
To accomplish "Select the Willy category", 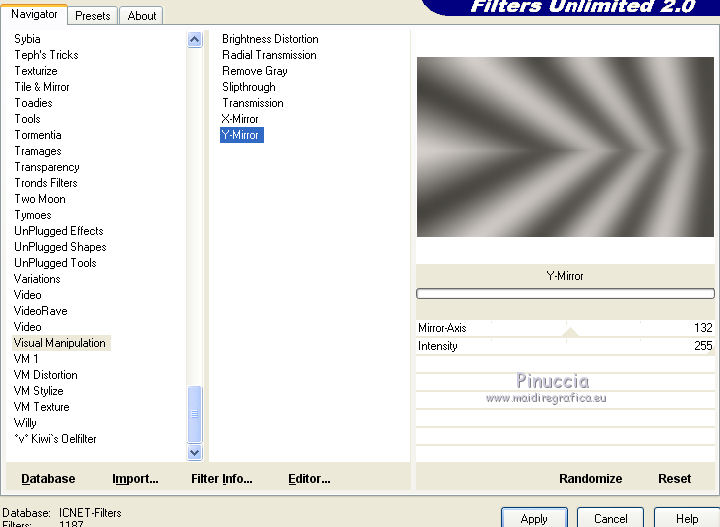I will point(25,423).
